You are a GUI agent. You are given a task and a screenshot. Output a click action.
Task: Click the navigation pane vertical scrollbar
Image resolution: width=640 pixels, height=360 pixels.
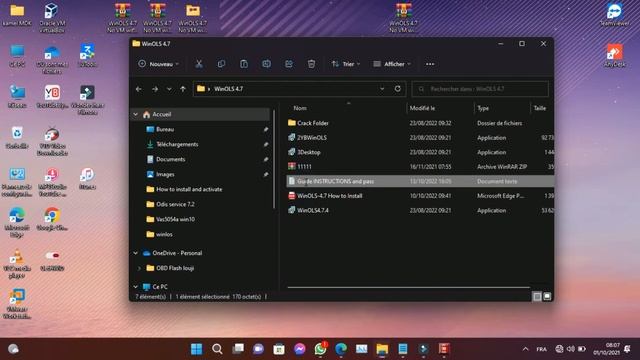273,159
